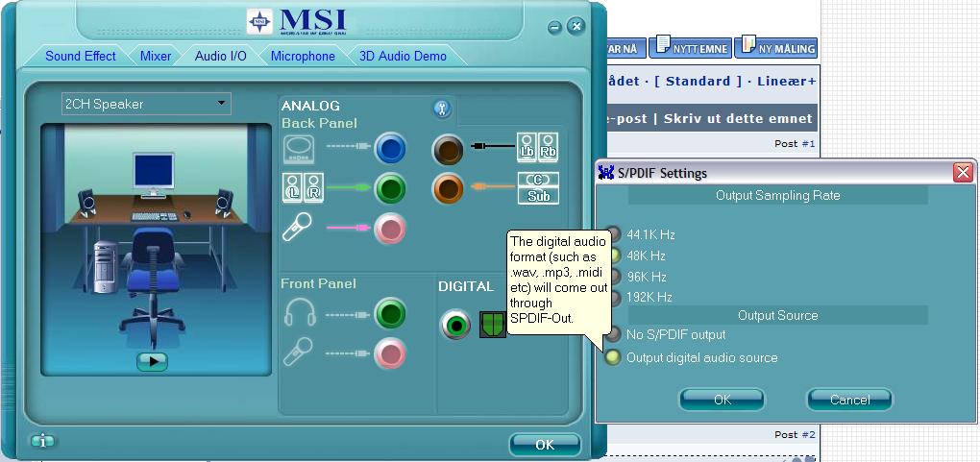Confirm S/PDIF Settings with OK
Viewport: 980px width, 462px height.
tap(722, 400)
